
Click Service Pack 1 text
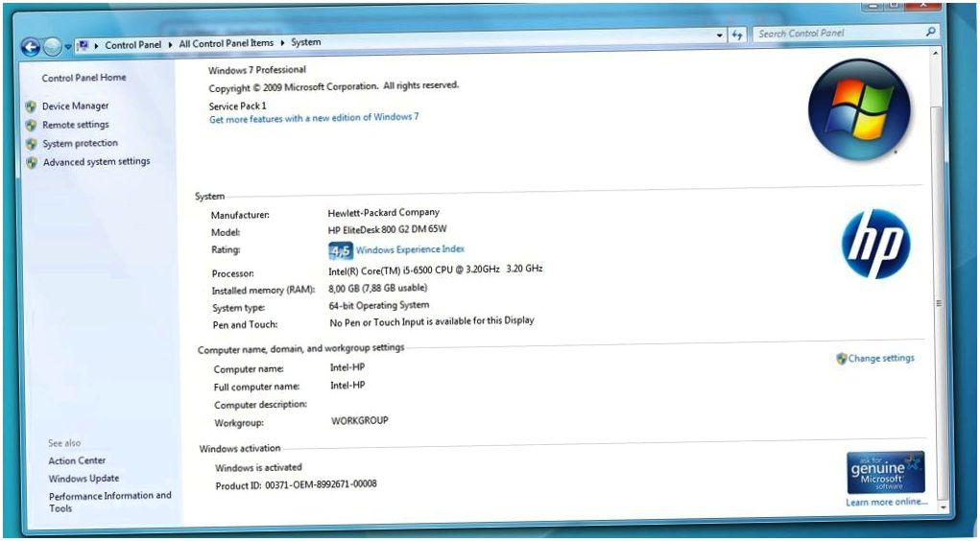click(x=237, y=106)
